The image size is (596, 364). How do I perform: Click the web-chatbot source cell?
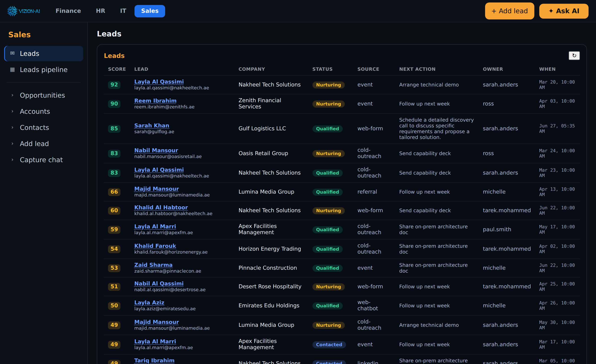(367, 305)
